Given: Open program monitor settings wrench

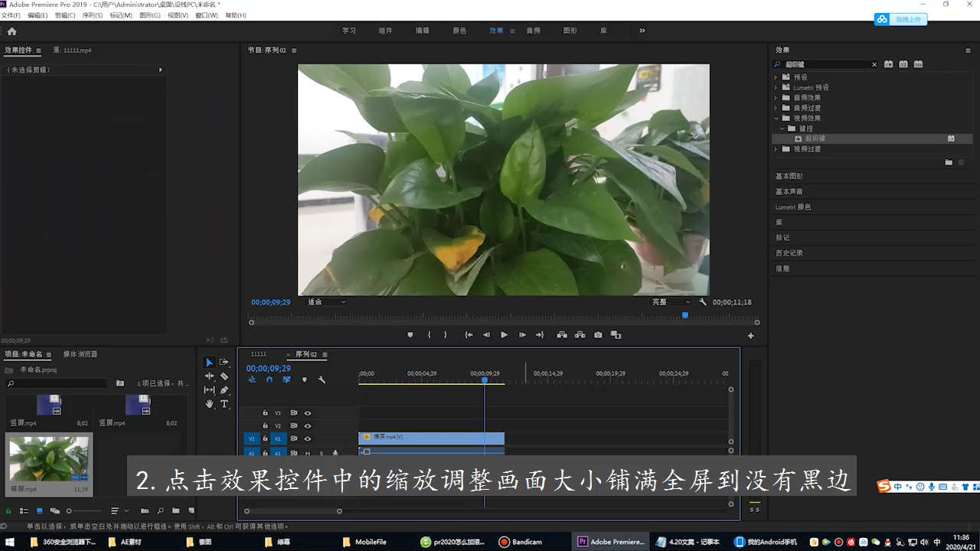Looking at the screenshot, I should [703, 302].
